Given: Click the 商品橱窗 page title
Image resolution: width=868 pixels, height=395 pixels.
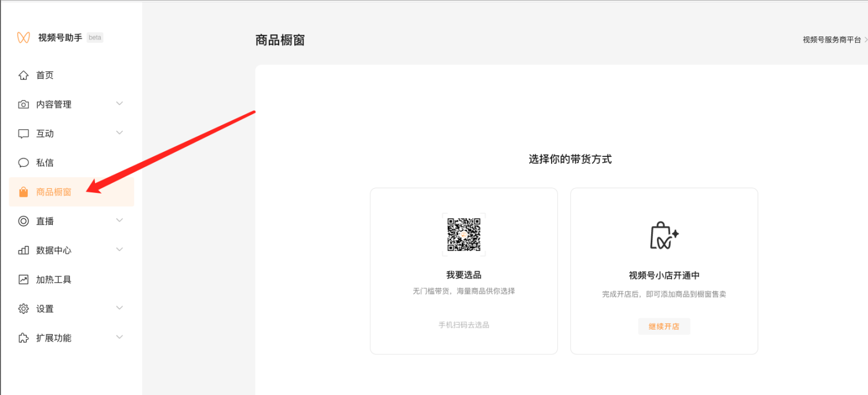Looking at the screenshot, I should coord(280,40).
